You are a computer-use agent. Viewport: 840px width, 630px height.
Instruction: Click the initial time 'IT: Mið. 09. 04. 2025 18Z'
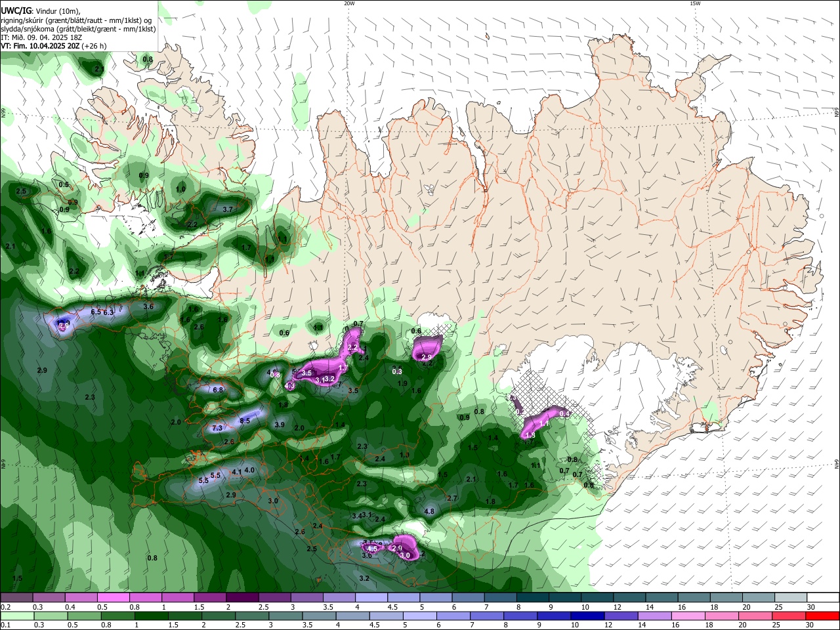tap(41, 37)
